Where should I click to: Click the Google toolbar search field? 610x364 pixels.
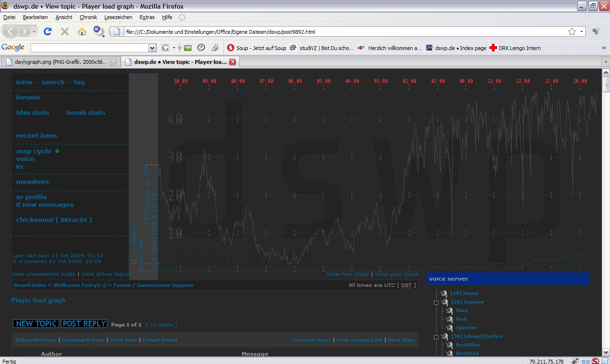point(90,48)
